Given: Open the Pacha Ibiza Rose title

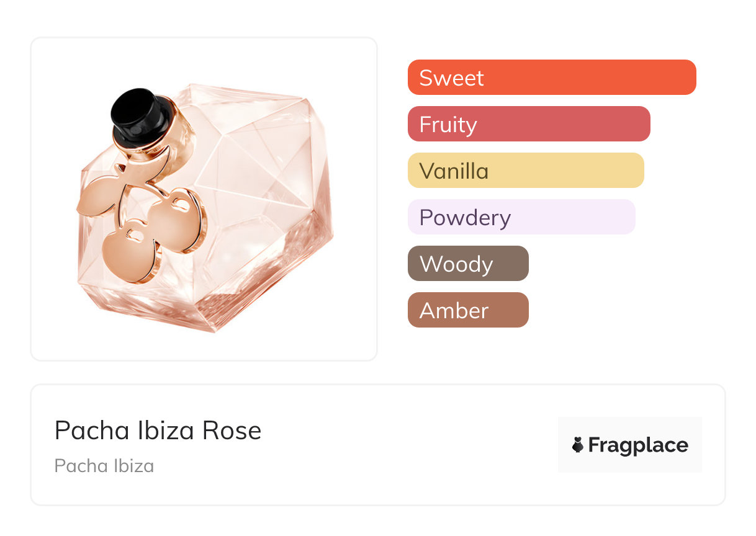Looking at the screenshot, I should pyautogui.click(x=158, y=431).
